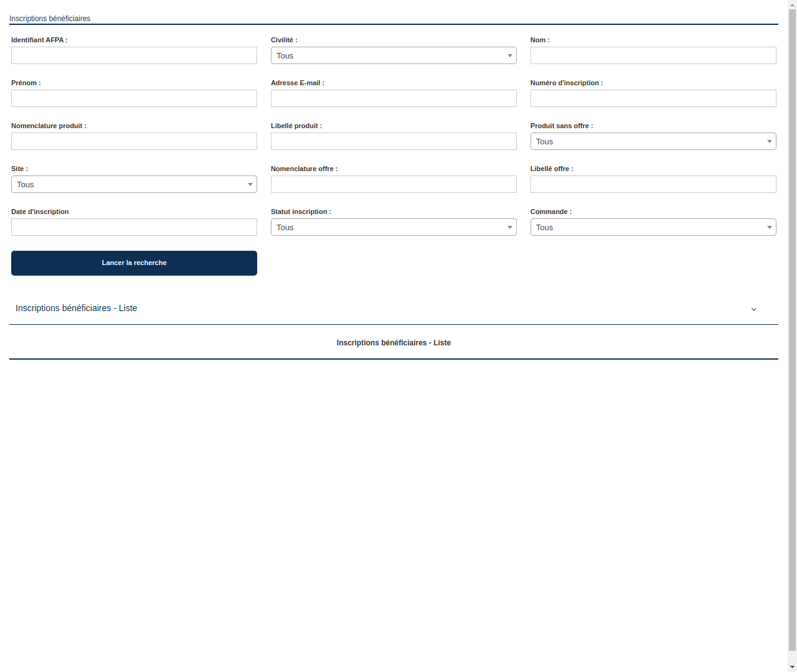Click the Inscriptions bénéficiaires heading link
The height and width of the screenshot is (672, 797).
49,19
